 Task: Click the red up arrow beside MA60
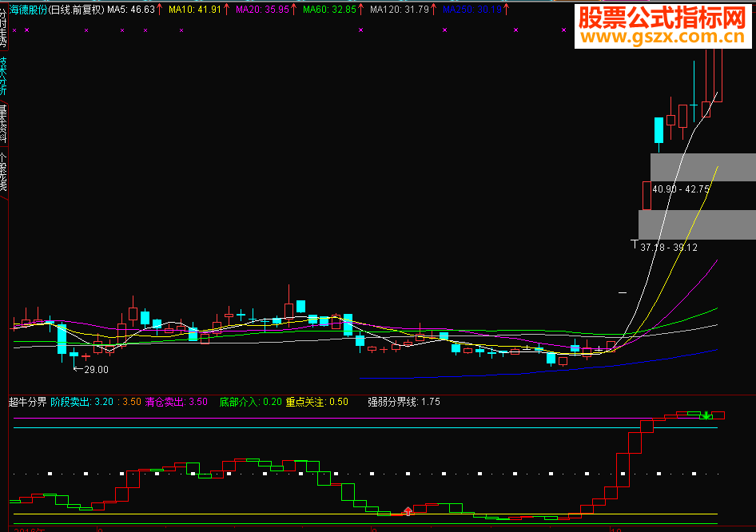(x=360, y=9)
